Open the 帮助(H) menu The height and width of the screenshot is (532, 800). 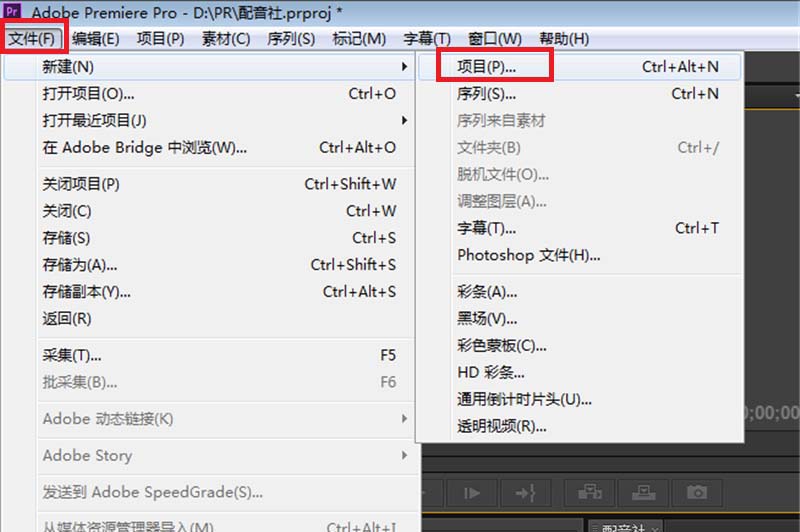(x=564, y=39)
